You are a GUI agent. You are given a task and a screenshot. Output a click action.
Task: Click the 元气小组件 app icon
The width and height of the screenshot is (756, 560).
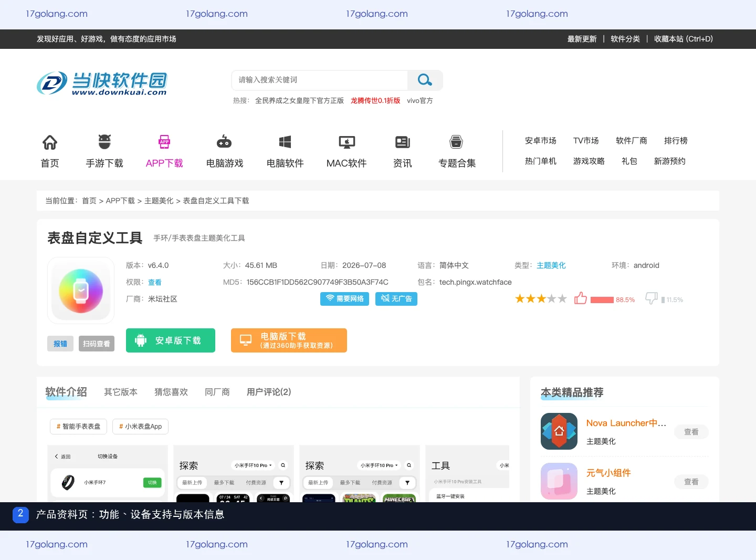[x=559, y=481]
